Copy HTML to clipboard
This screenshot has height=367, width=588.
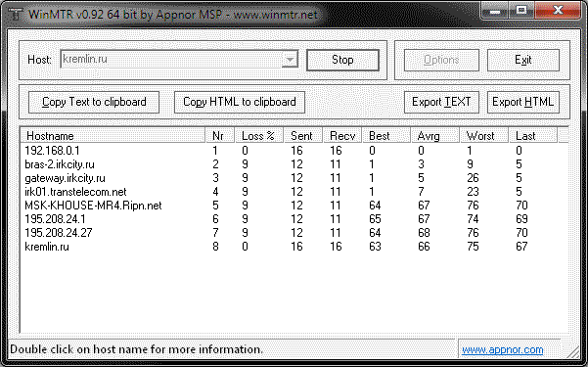(x=240, y=102)
